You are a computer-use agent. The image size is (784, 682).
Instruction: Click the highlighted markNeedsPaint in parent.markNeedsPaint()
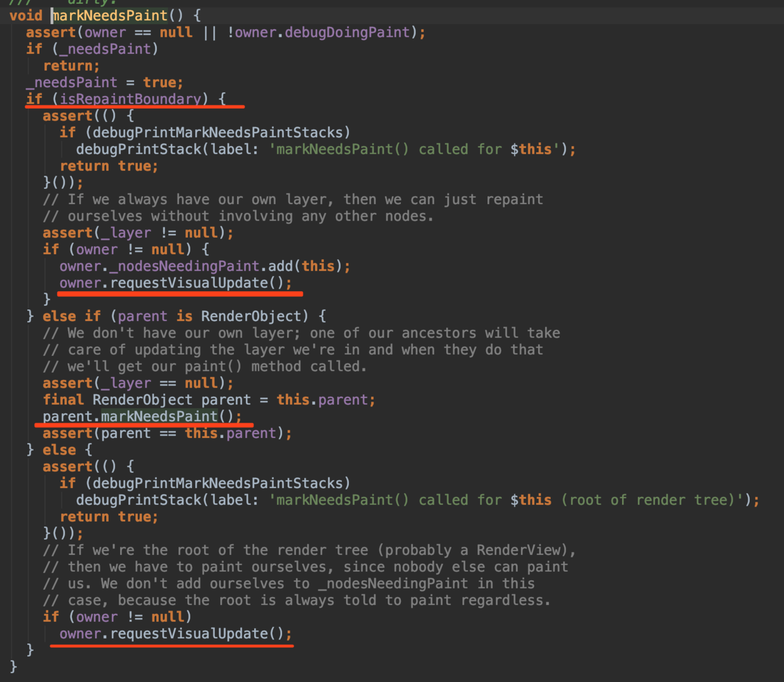[159, 417]
